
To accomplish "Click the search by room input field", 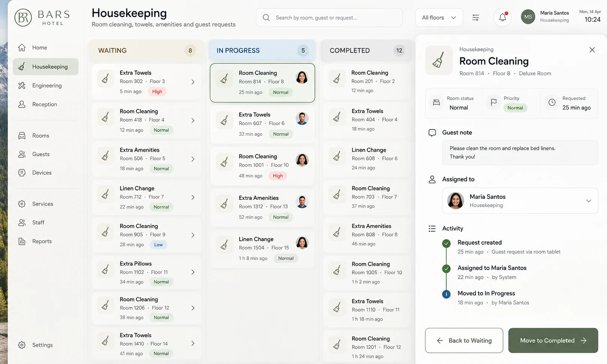I will click(329, 18).
